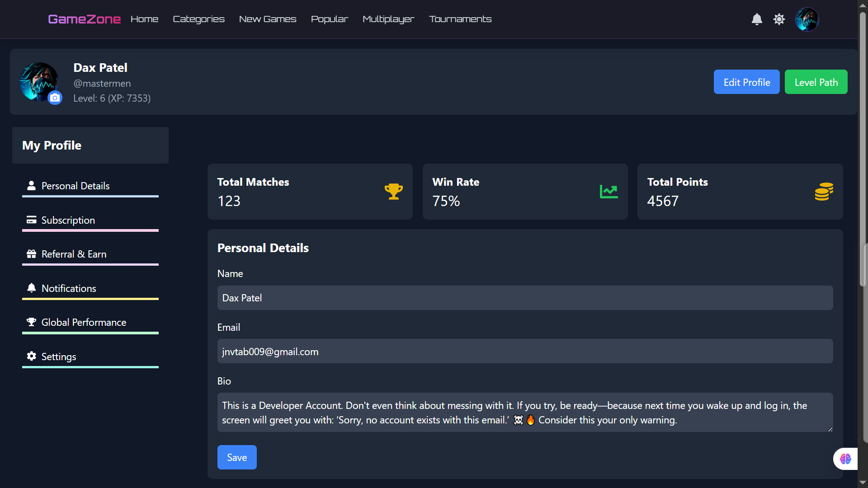
Task: Open the Categories nav menu
Action: coord(198,19)
